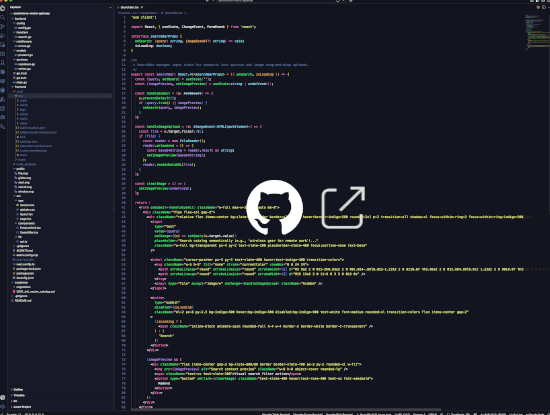
Task: Open the init vector catalog SQL file
Action: click(x=34, y=292)
